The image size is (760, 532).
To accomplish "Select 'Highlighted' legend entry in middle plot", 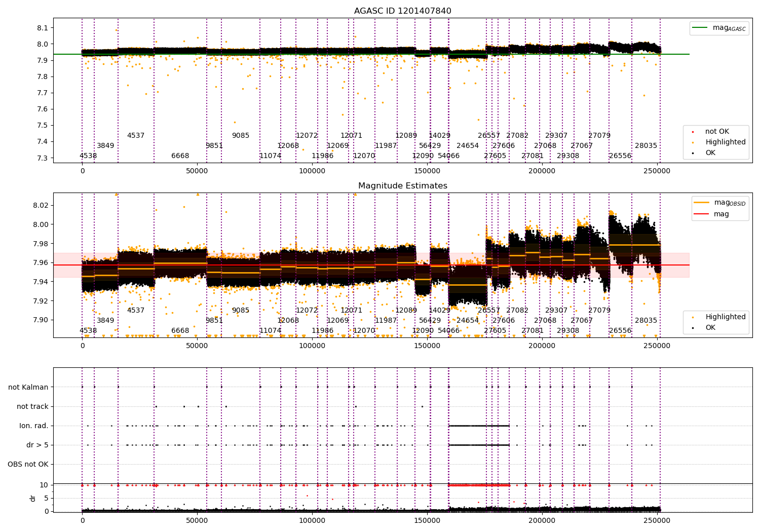I will pos(719,317).
